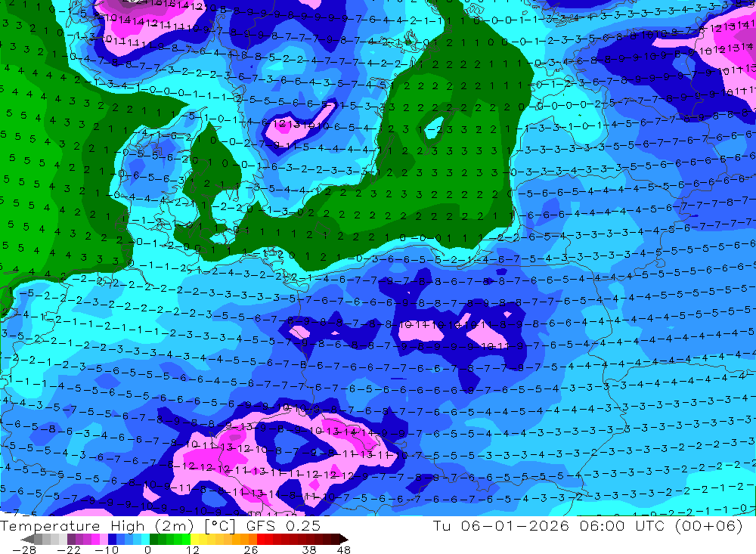Click the dark green swatch right of 0
The height and width of the screenshot is (554, 756).
click(153, 540)
